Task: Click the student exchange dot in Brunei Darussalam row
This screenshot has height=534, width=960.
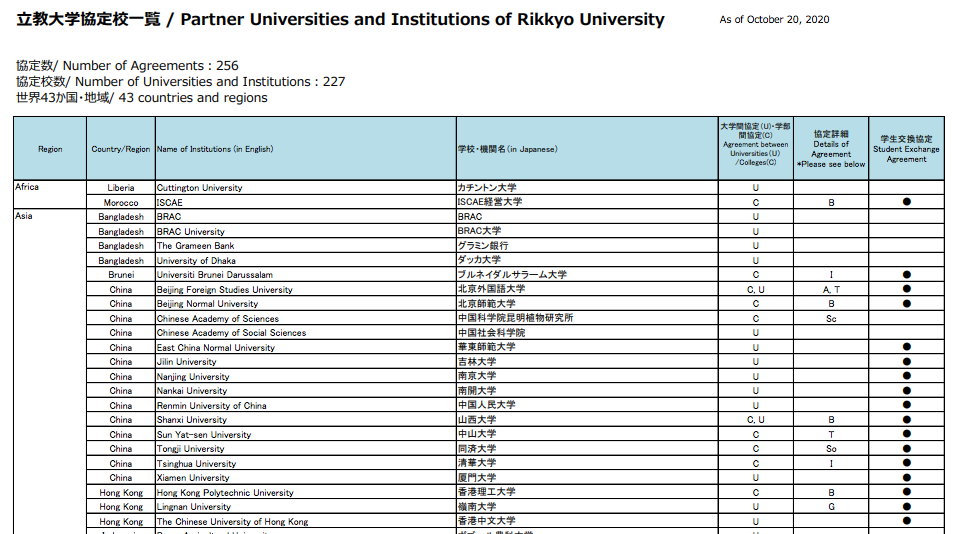Action: (907, 275)
